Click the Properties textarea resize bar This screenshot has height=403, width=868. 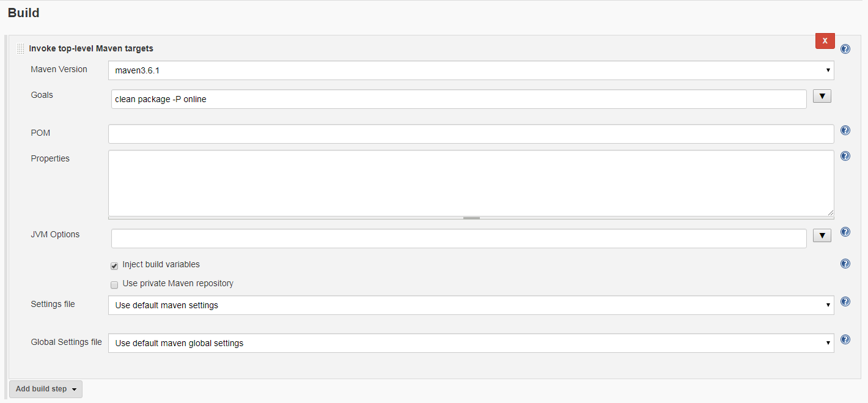point(471,218)
